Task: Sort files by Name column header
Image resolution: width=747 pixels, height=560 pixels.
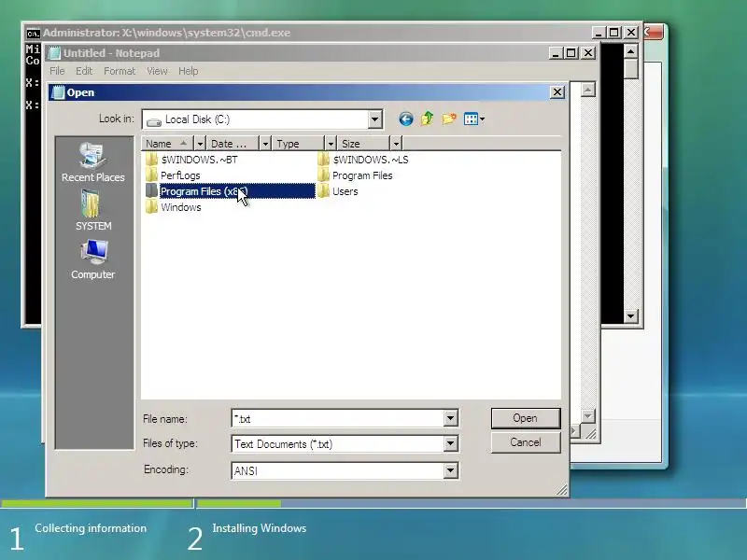Action: [167, 144]
